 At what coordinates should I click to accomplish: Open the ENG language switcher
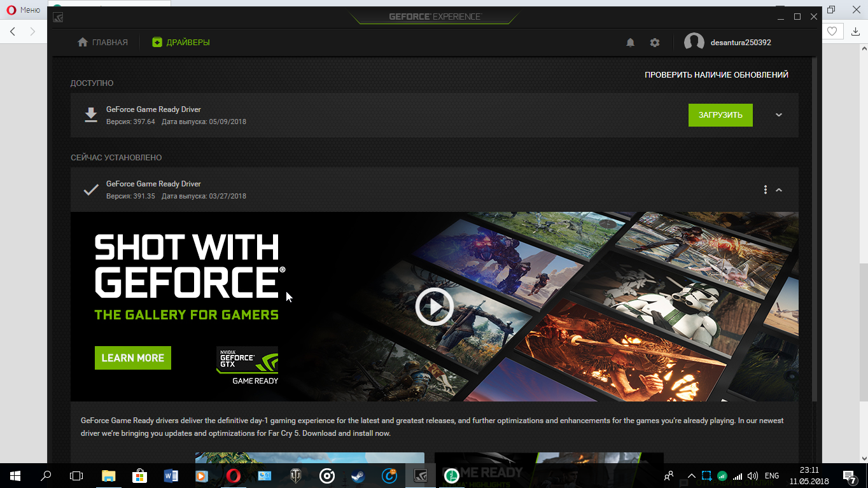coord(771,476)
